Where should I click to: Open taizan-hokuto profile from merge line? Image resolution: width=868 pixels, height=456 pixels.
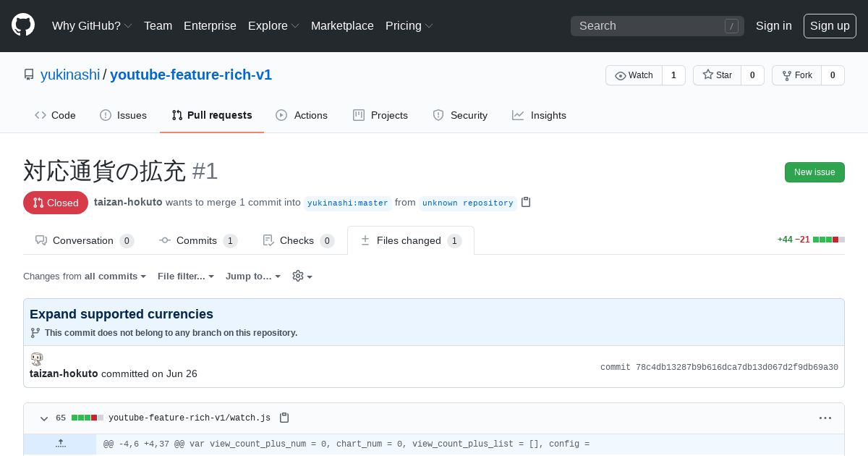(128, 202)
